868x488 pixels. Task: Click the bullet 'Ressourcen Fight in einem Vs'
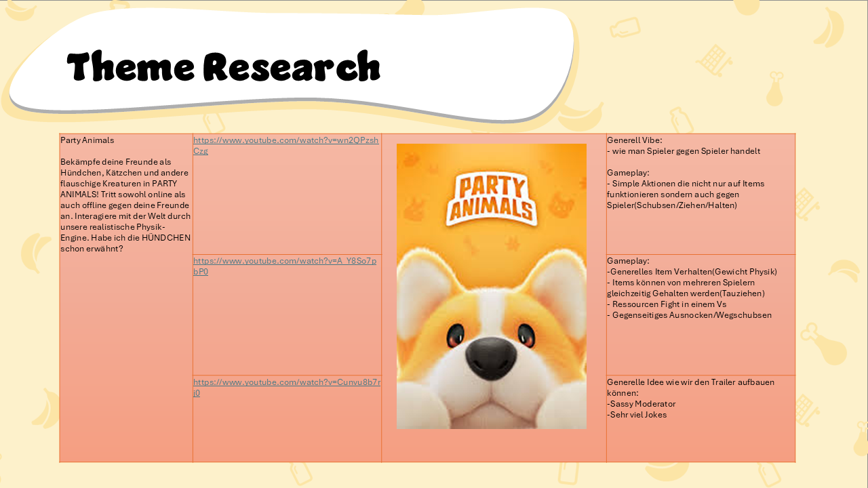667,304
